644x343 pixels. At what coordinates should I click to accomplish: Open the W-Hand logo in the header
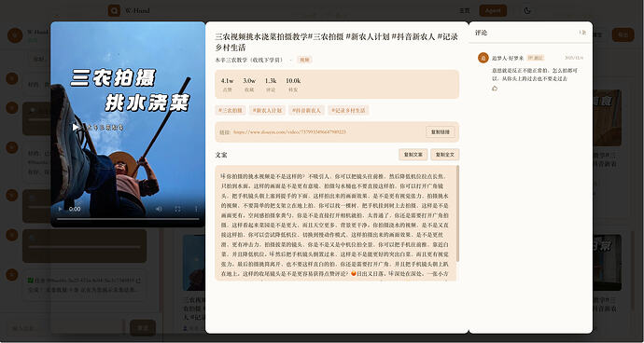[114, 10]
